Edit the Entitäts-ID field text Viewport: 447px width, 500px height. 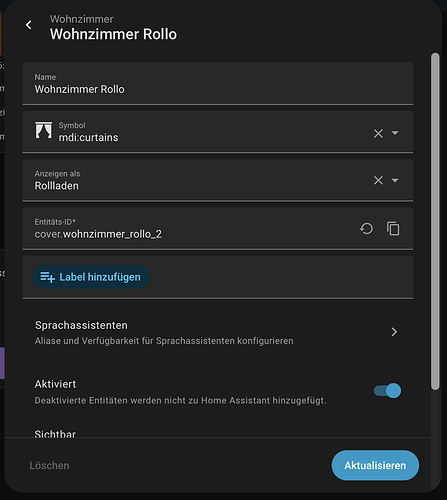(x=190, y=229)
